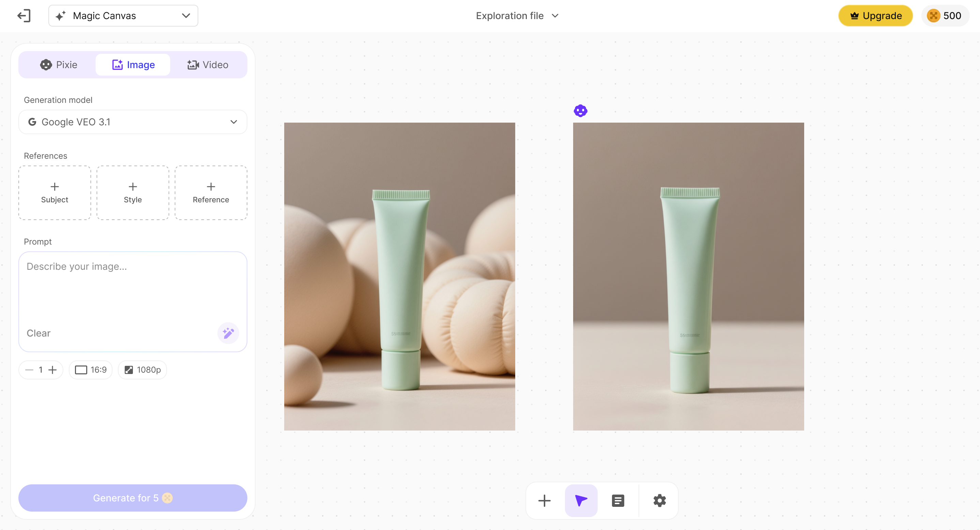Image resolution: width=980 pixels, height=530 pixels.
Task: Switch to the Pixie tab
Action: 59,65
